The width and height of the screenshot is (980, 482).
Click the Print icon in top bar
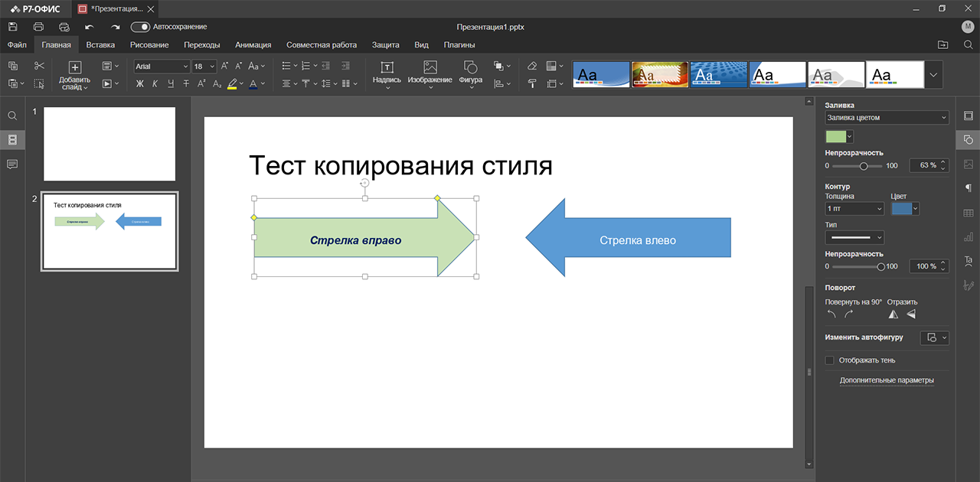click(x=38, y=27)
